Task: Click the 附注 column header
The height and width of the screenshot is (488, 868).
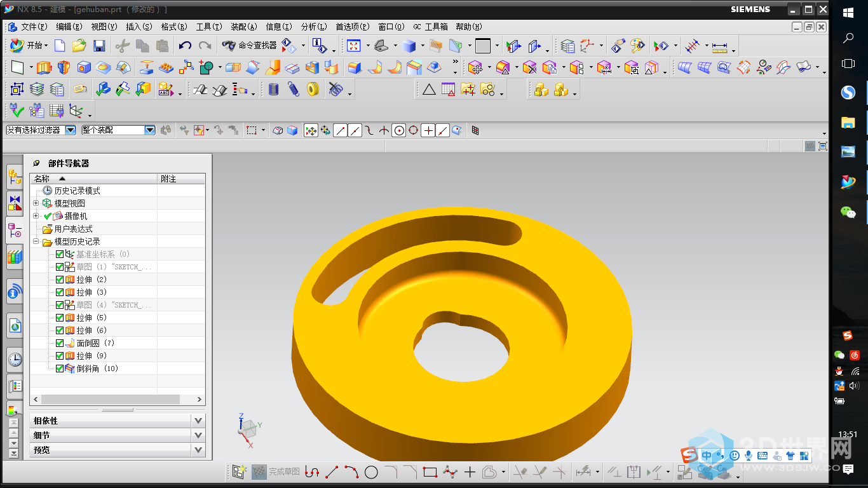Action: click(181, 179)
